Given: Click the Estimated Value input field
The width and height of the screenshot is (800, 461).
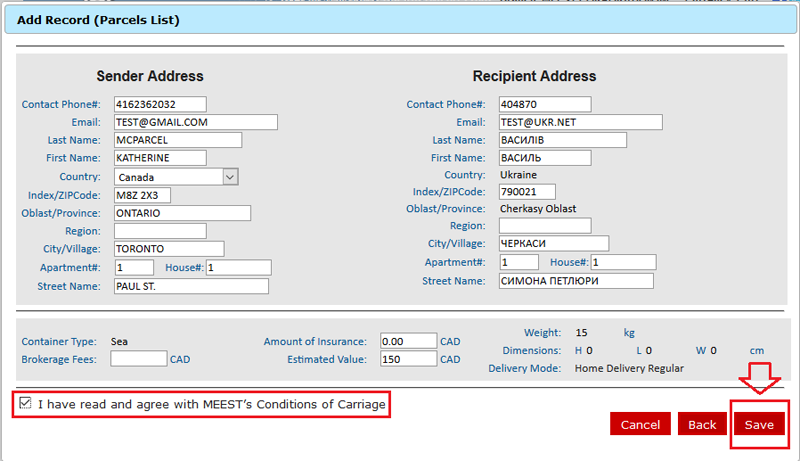Looking at the screenshot, I should pyautogui.click(x=408, y=359).
